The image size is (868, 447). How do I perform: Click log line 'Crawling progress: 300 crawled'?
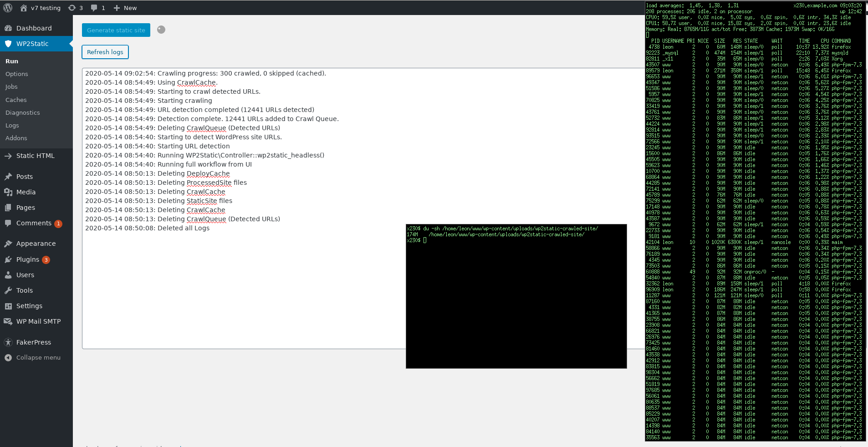coord(206,73)
